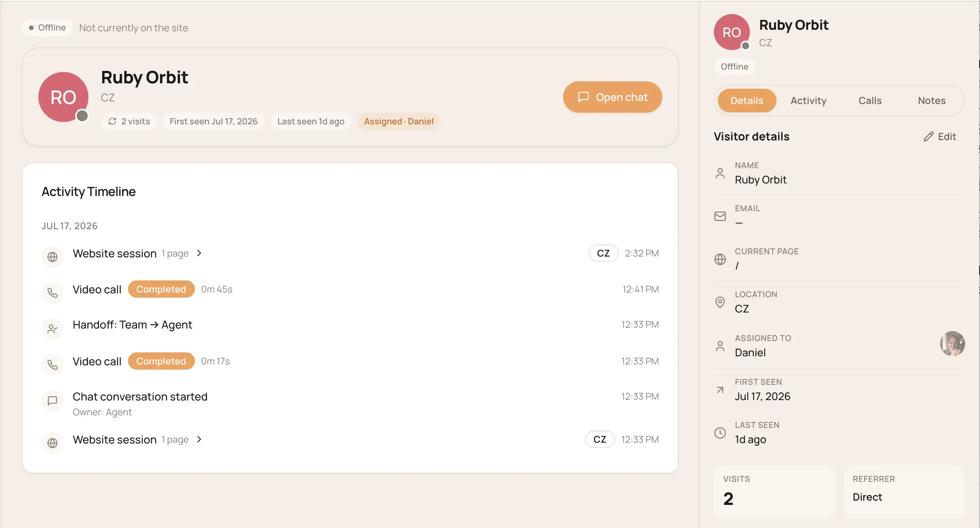Click the chat conversation started icon
980x528 pixels.
[52, 400]
